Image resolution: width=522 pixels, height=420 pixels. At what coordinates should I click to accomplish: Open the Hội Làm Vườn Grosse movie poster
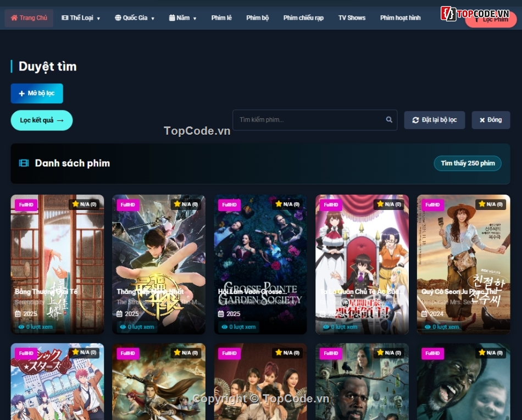pos(260,264)
